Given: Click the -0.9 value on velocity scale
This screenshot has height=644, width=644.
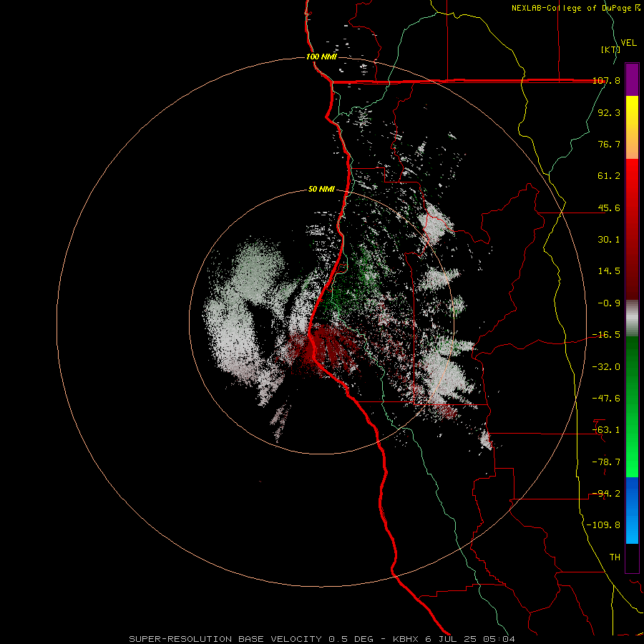Looking at the screenshot, I should [609, 303].
